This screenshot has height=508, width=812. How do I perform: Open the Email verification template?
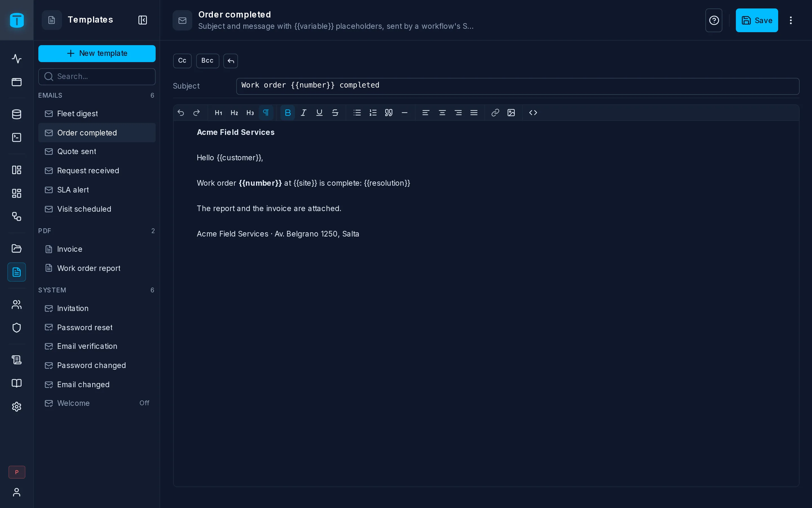click(97, 346)
